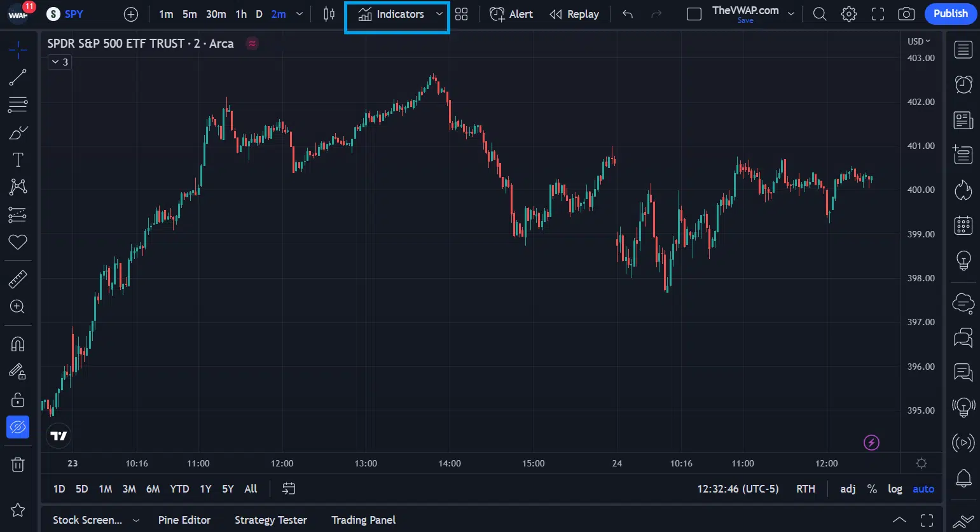Select the crosshair cursor tool
Screen dimensions: 980x532
[x=18, y=50]
